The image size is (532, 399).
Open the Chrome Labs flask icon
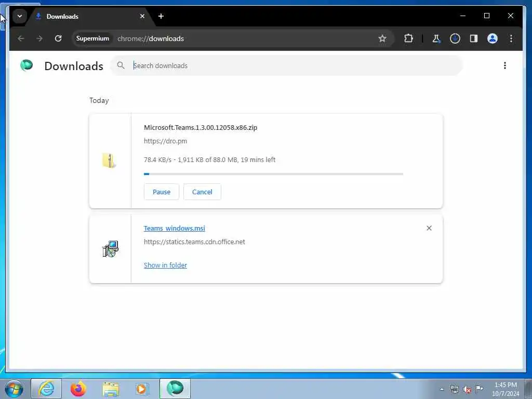pos(436,38)
